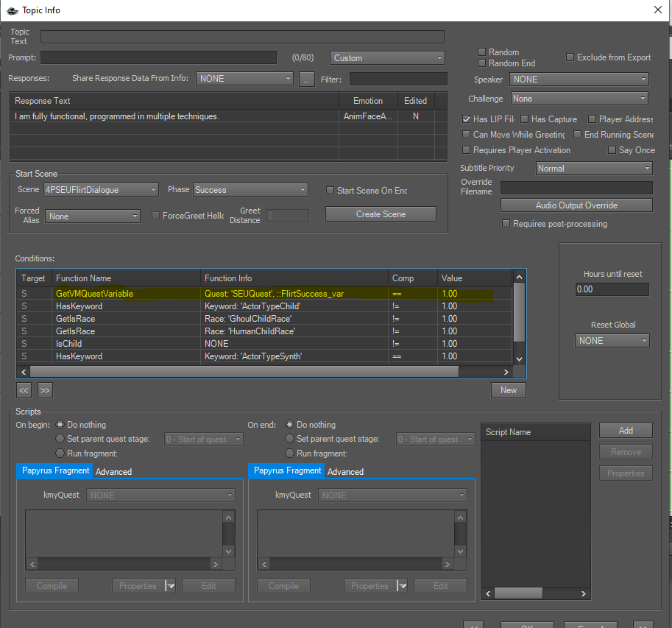Switch to On begin Advanced tab

pyautogui.click(x=113, y=471)
